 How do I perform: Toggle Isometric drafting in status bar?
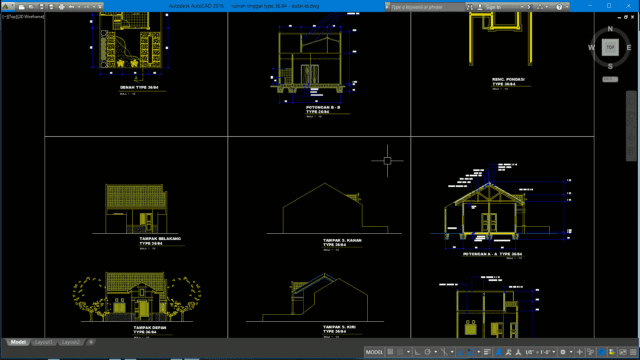pyautogui.click(x=444, y=352)
